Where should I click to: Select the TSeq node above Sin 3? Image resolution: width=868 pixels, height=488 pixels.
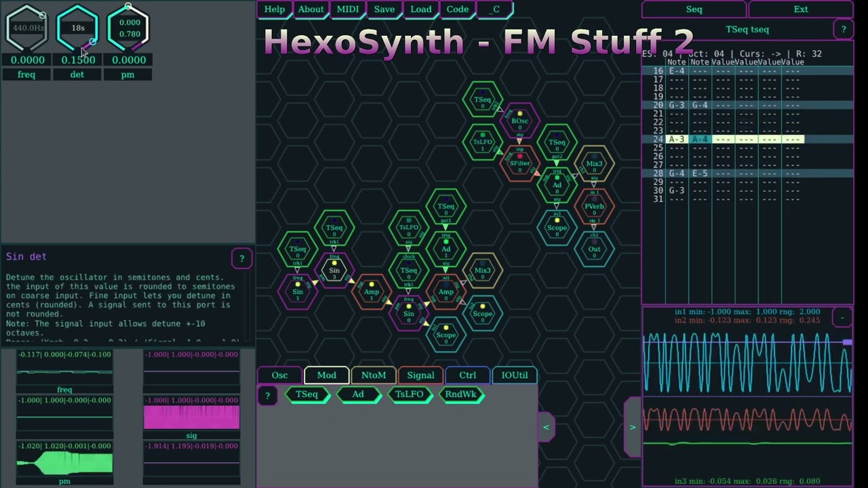tap(334, 228)
